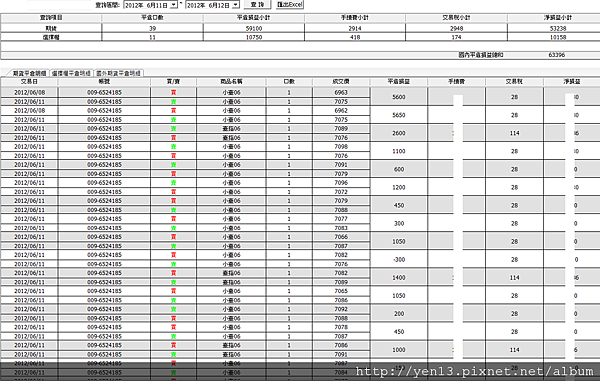Open the end date dropdown 2012年6月12日
This screenshot has height=381, width=600.
click(236, 5)
